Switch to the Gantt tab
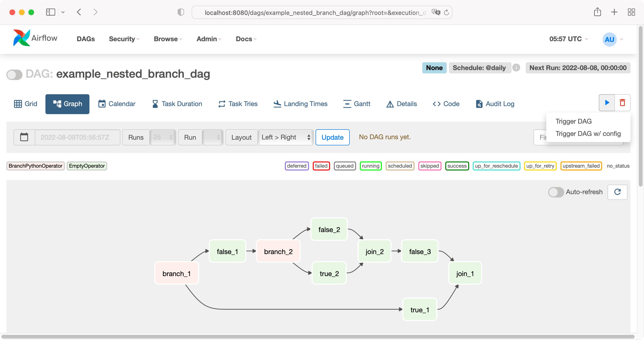This screenshot has width=644, height=340. [x=357, y=104]
